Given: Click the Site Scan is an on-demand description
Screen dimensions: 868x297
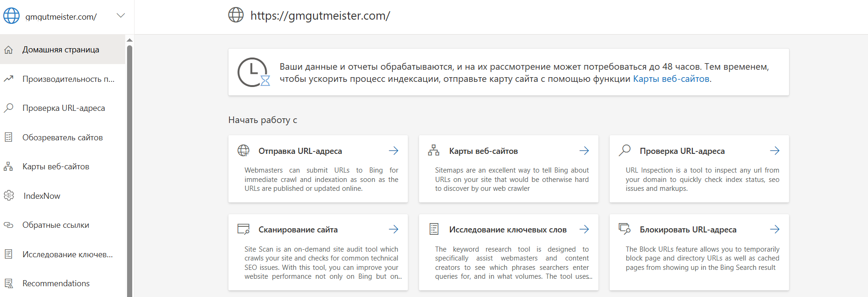Looking at the screenshot, I should click(322, 263).
